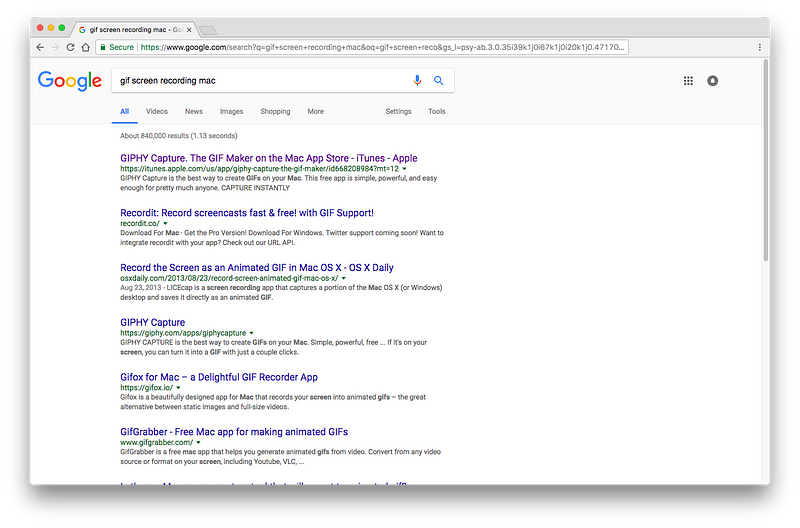Open the Tools search options

click(x=437, y=111)
